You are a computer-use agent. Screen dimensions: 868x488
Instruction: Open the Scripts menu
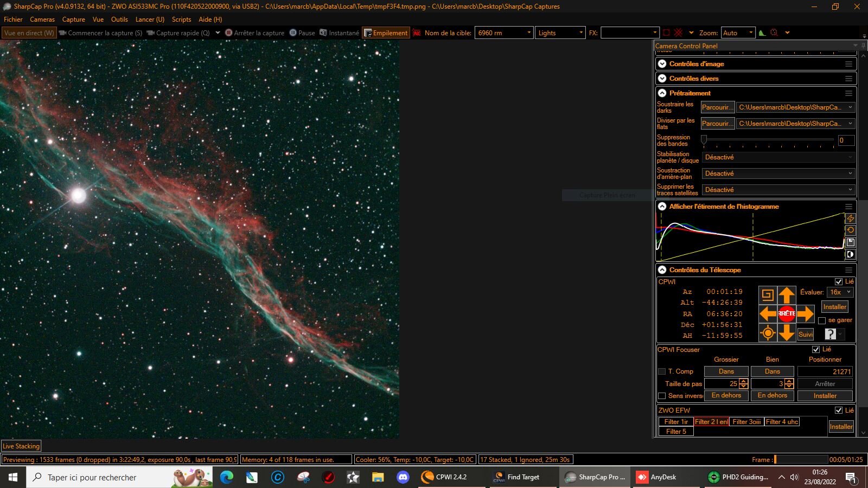[181, 20]
